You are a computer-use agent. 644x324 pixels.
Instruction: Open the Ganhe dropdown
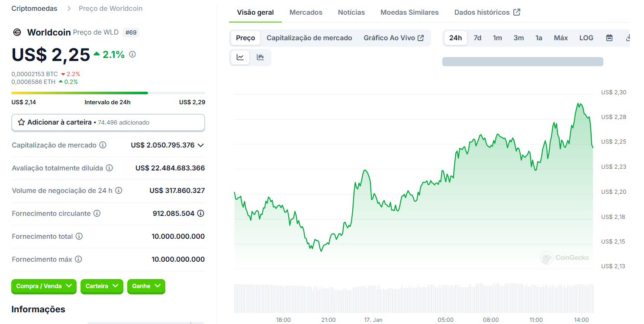point(146,286)
